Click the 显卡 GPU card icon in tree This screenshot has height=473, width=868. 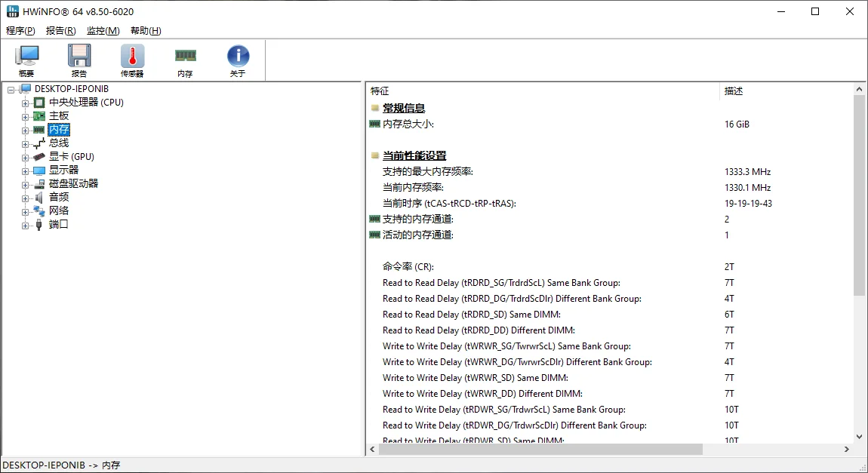(38, 157)
